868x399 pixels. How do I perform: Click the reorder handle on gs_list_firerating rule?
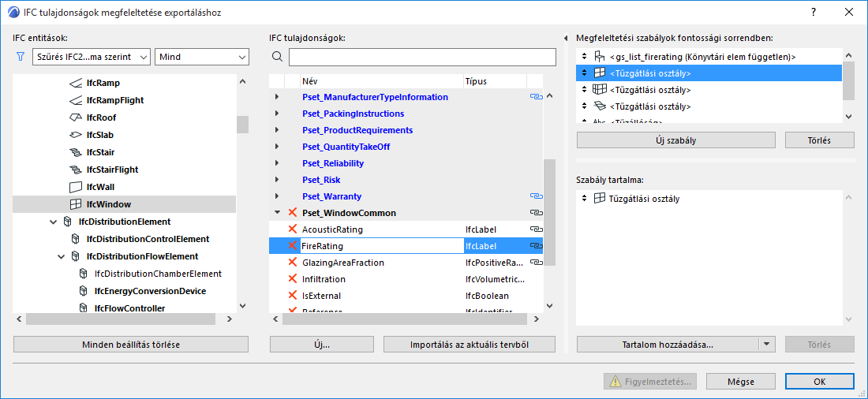[583, 57]
